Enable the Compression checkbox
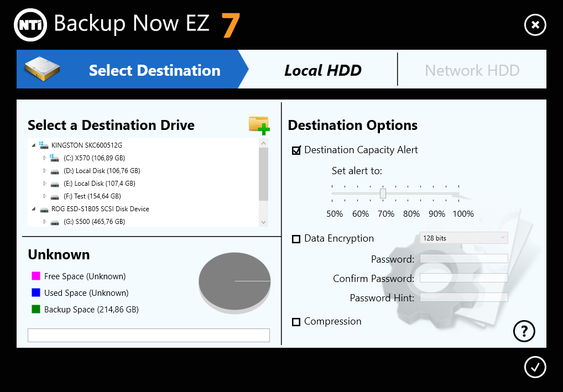Image resolution: width=563 pixels, height=392 pixels. [x=296, y=322]
